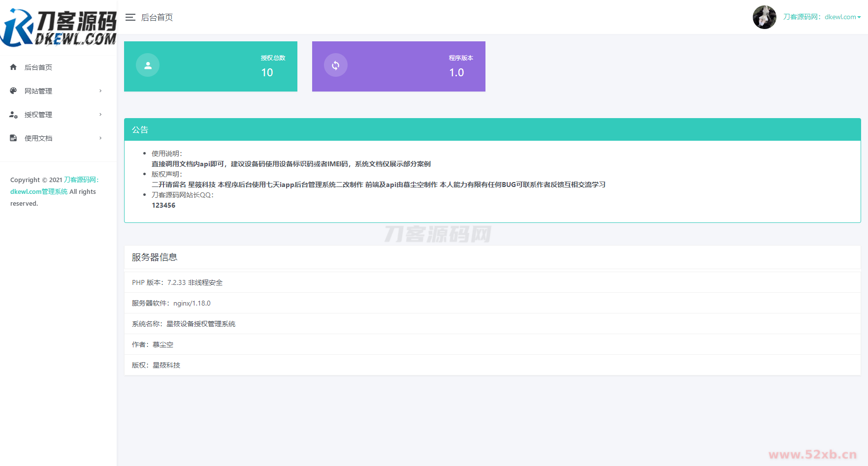
Task: Click the person icon on 授权总数 card
Action: [147, 65]
